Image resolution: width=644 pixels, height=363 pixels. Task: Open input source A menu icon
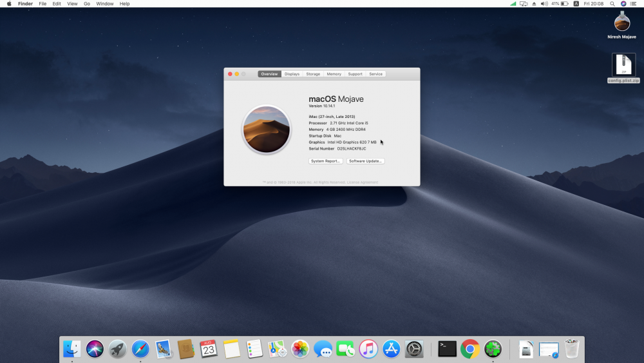pyautogui.click(x=576, y=4)
